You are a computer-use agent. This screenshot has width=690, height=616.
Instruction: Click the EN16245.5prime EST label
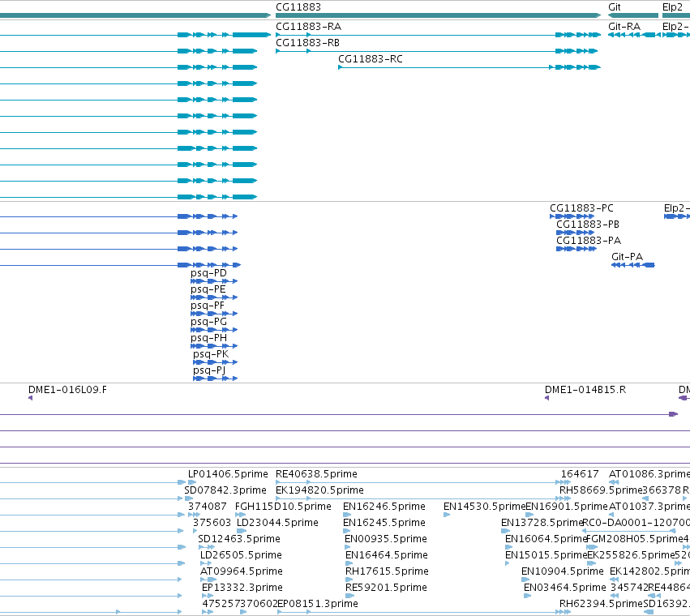tap(384, 523)
